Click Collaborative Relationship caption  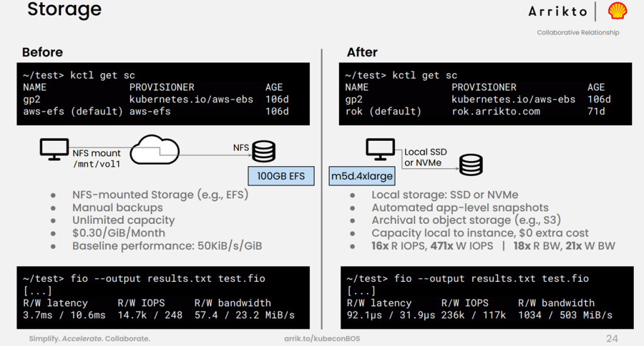[x=578, y=33]
